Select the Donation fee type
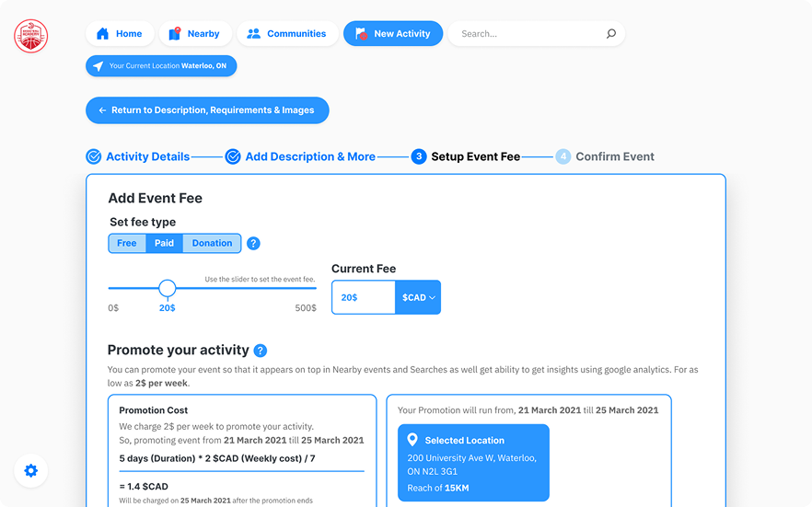Screen dimensions: 812x507 [212, 244]
